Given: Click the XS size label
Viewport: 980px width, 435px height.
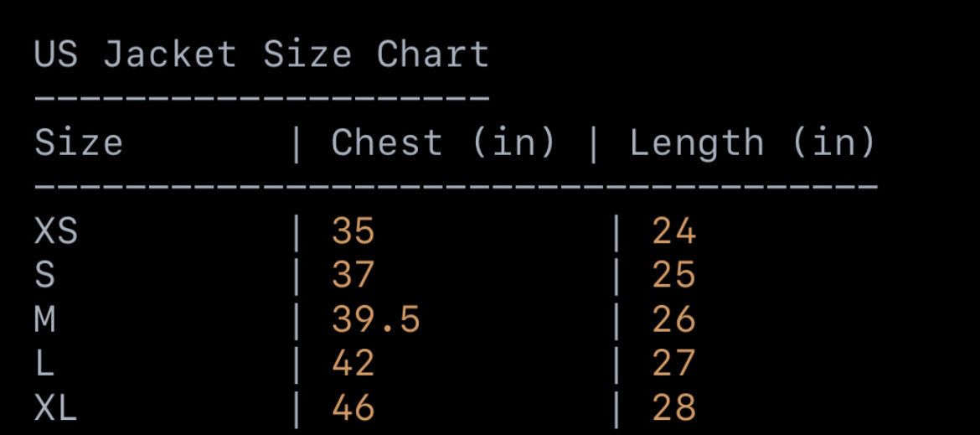Looking at the screenshot, I should tap(56, 230).
